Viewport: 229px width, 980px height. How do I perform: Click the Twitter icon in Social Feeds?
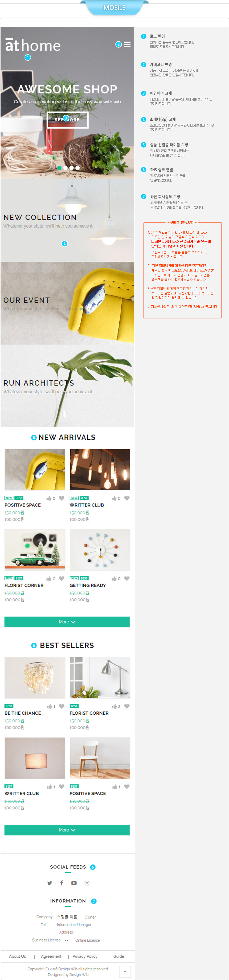[x=50, y=883]
